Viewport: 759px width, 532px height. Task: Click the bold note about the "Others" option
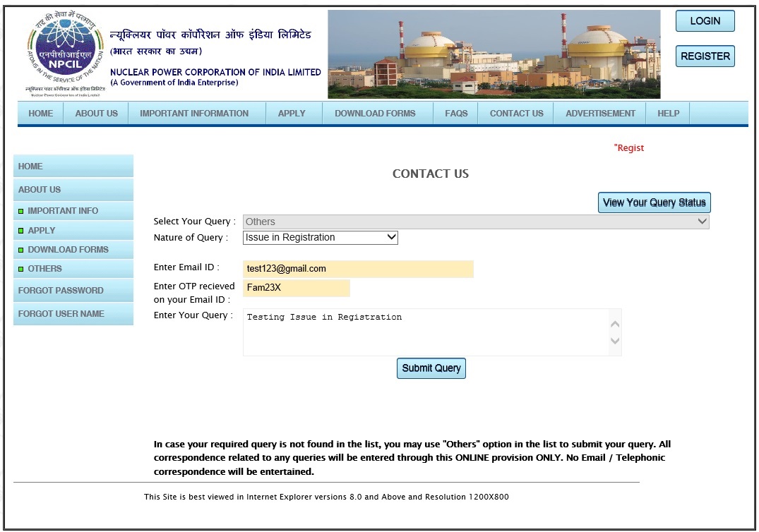[x=412, y=457]
